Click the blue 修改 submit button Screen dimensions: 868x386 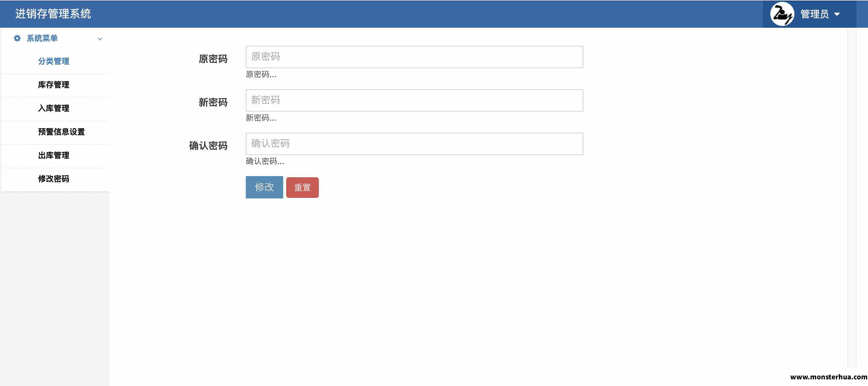click(x=264, y=187)
